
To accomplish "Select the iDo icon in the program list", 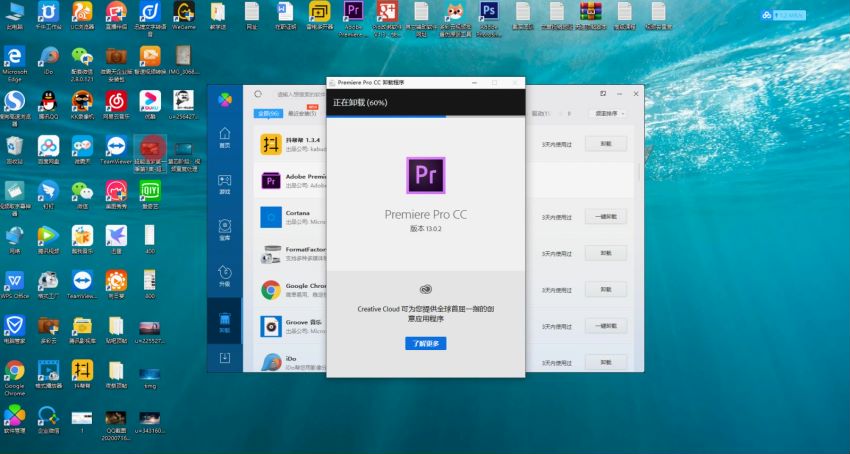I will pos(271,362).
